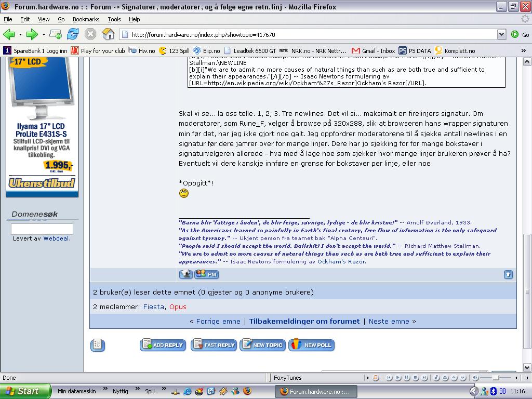Viewport: 532px width, 399px height.
Task: Click the NEW POLL button
Action: pos(312,345)
